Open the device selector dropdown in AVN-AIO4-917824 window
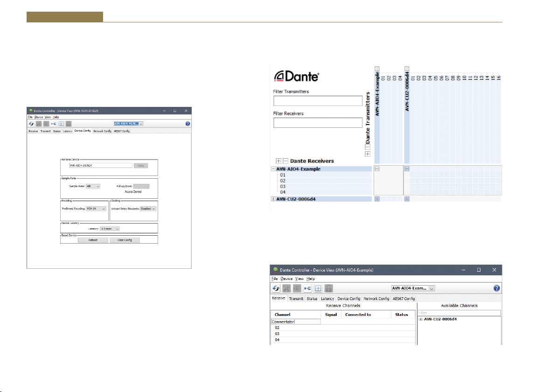 (128, 124)
